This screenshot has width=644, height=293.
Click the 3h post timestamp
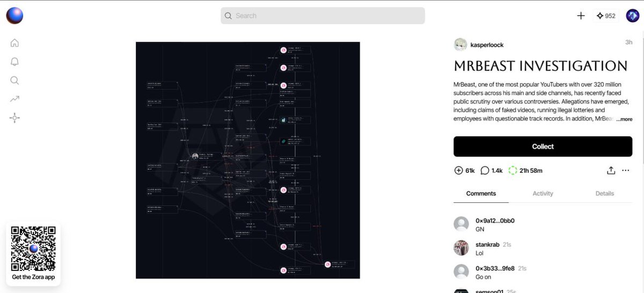(628, 42)
